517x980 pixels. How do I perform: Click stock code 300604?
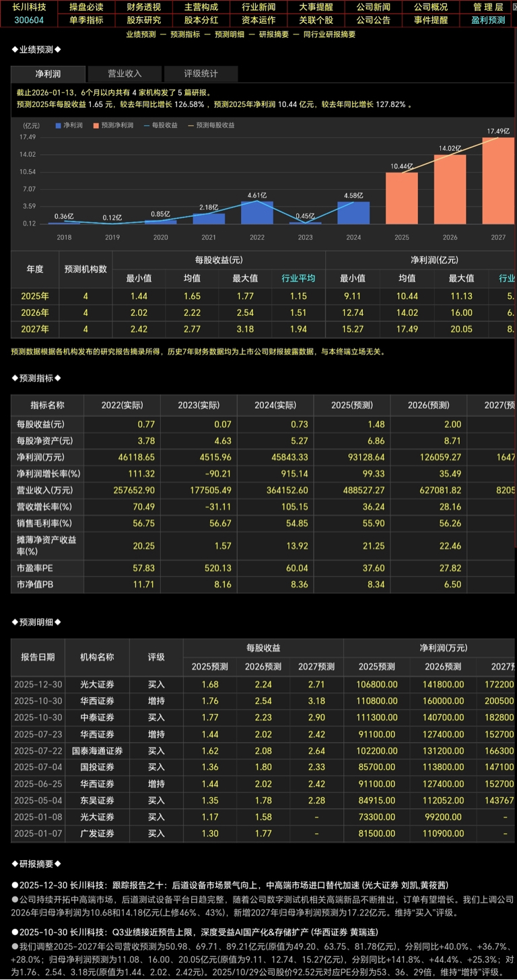tap(29, 20)
